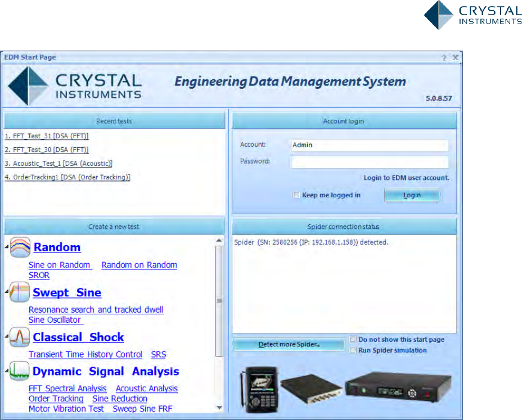Select FFT Spectral Analysis
Image resolution: width=522 pixels, height=420 pixels.
(x=67, y=389)
